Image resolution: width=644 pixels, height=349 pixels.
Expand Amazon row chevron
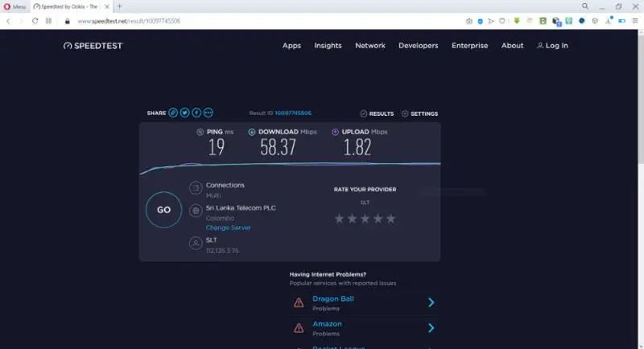point(431,327)
